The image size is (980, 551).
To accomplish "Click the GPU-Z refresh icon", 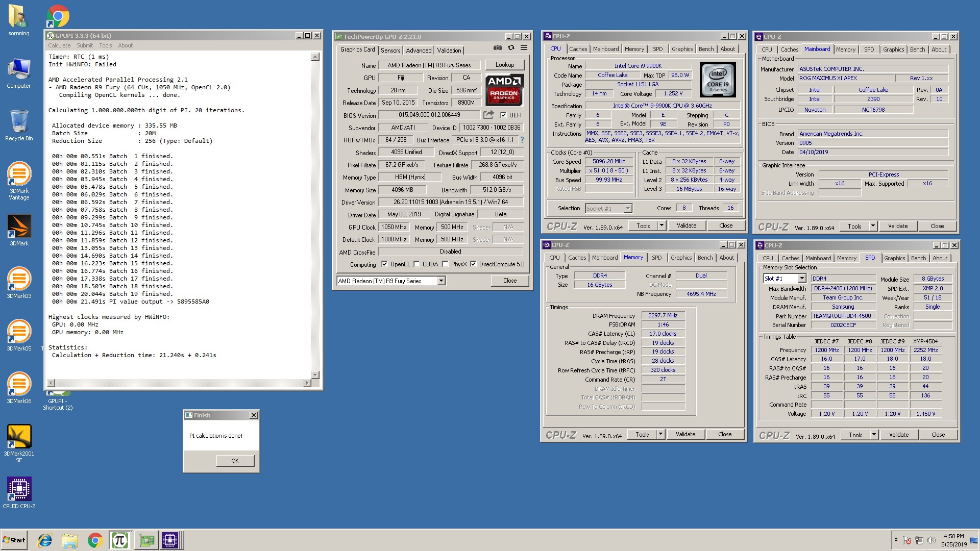I will 511,48.
